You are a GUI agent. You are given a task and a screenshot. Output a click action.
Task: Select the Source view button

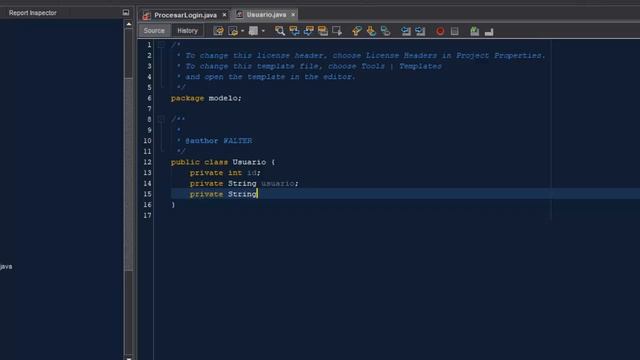coord(154,31)
